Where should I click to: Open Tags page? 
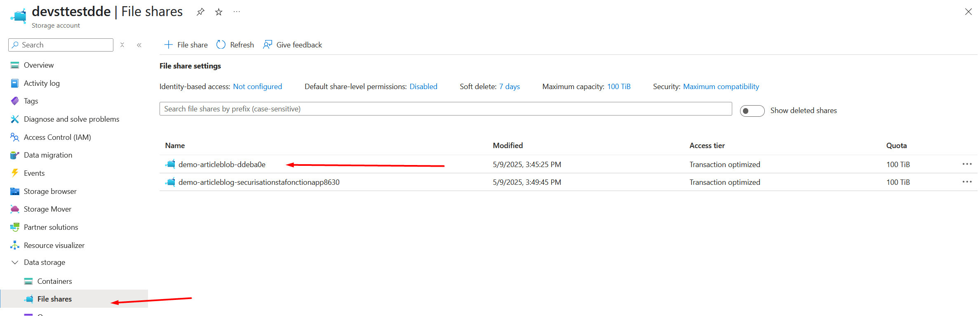(x=31, y=101)
